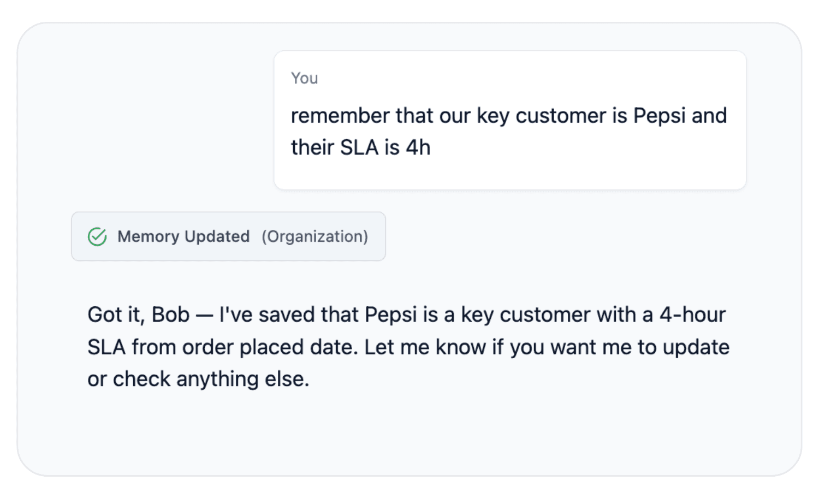Click the word "Updated" in the chip
Image resolution: width=819 pixels, height=504 pixels.
(x=217, y=236)
